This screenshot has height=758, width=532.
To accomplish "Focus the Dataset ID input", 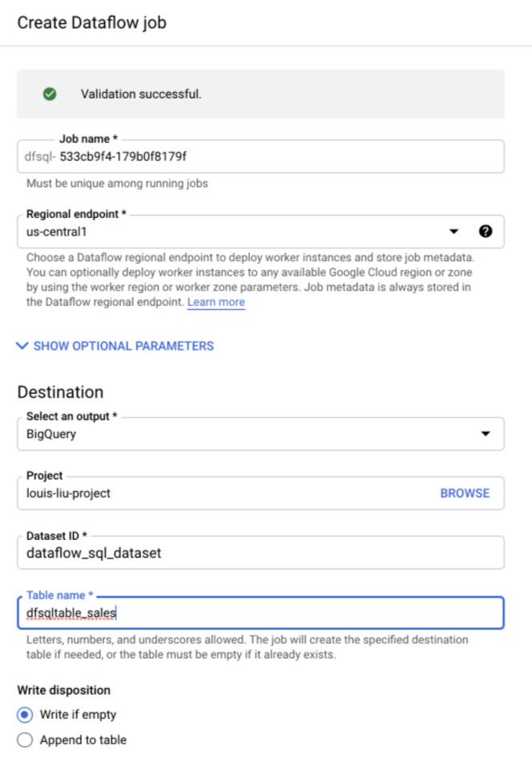I will point(260,553).
